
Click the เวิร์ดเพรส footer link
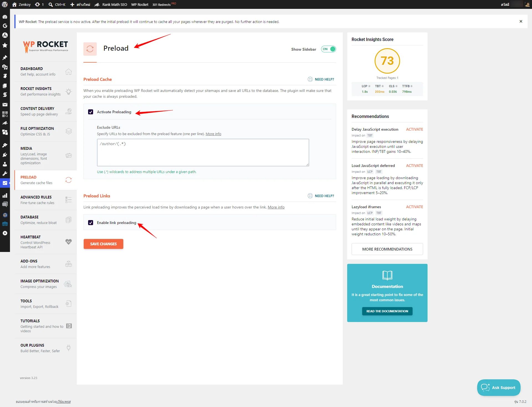pos(63,402)
